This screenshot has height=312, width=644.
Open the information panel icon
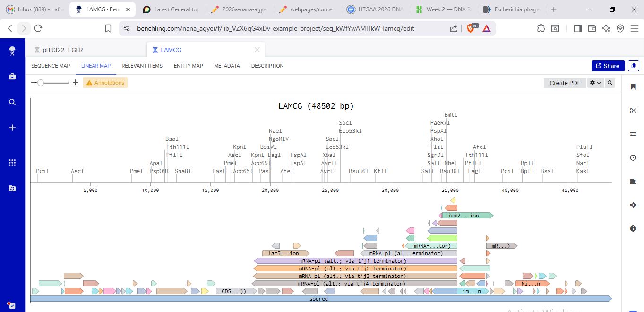(633, 229)
